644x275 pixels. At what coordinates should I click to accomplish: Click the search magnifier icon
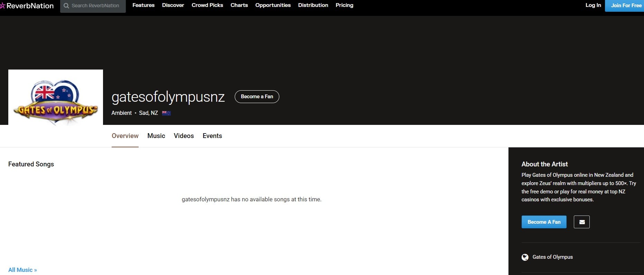66,6
